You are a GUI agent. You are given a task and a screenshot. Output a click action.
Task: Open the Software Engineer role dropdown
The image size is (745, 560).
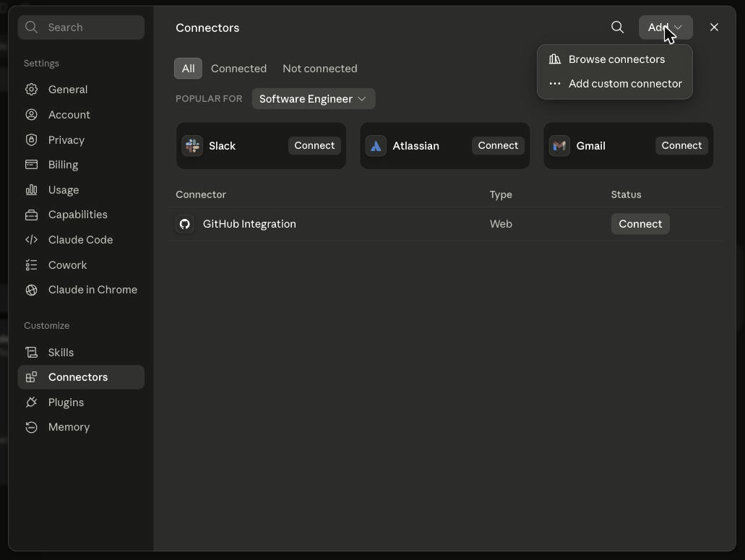coord(313,99)
